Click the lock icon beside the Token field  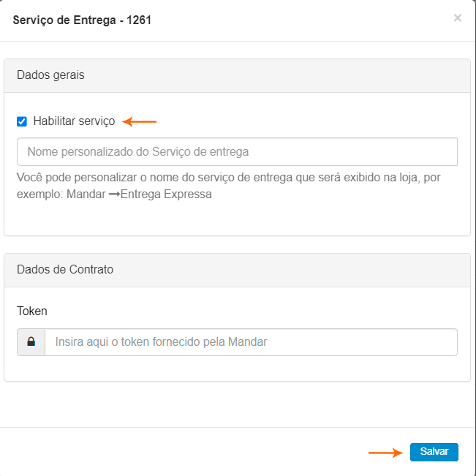click(31, 341)
